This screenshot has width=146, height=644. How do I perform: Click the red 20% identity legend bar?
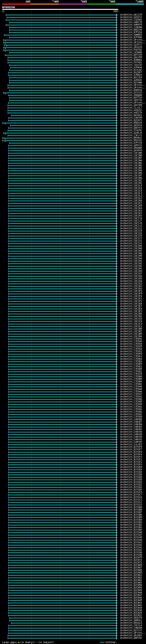click(x=16, y=4)
